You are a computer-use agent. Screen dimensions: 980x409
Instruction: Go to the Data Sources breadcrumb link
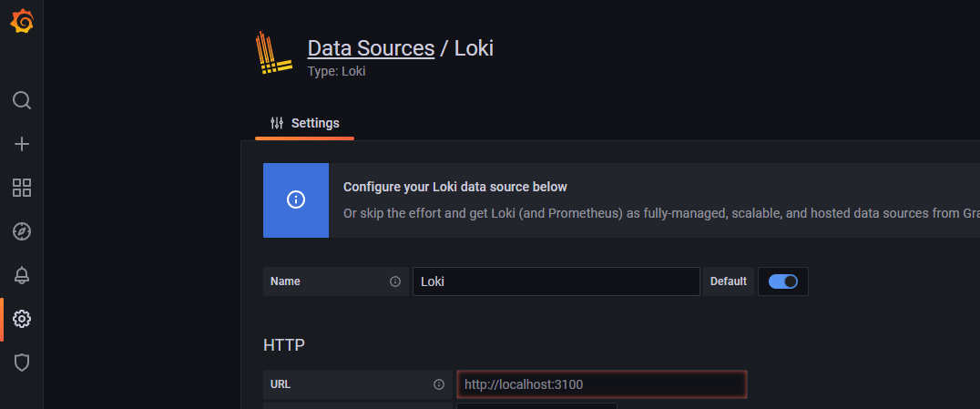(x=371, y=48)
